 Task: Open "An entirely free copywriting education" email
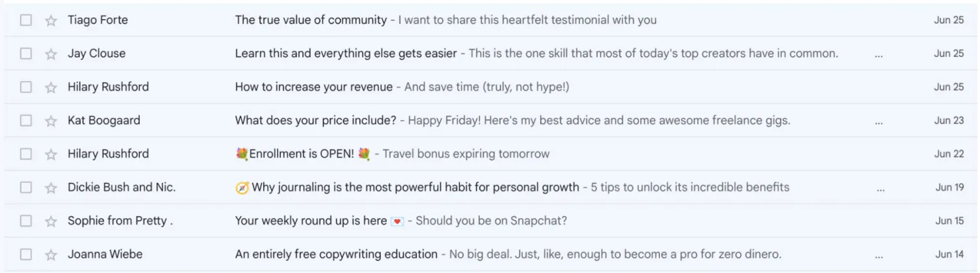coord(336,255)
